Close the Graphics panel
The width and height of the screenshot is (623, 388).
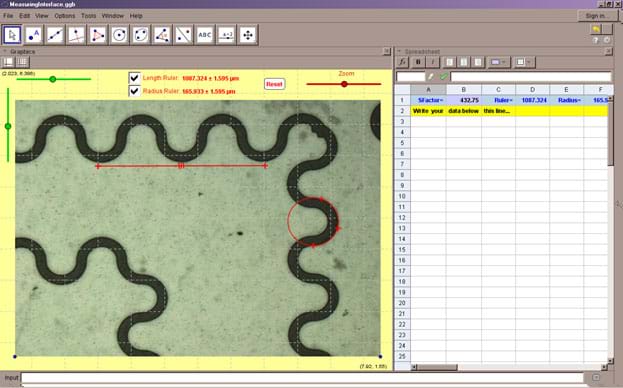pyautogui.click(x=386, y=51)
